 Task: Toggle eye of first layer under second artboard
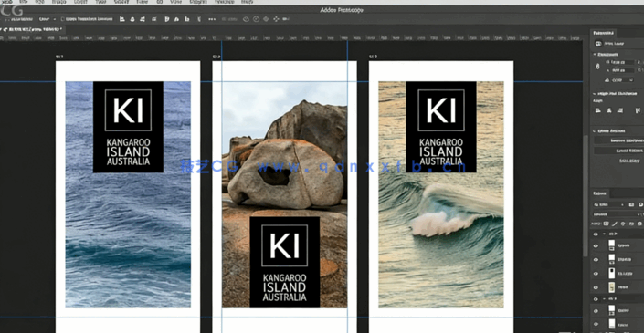596,311
